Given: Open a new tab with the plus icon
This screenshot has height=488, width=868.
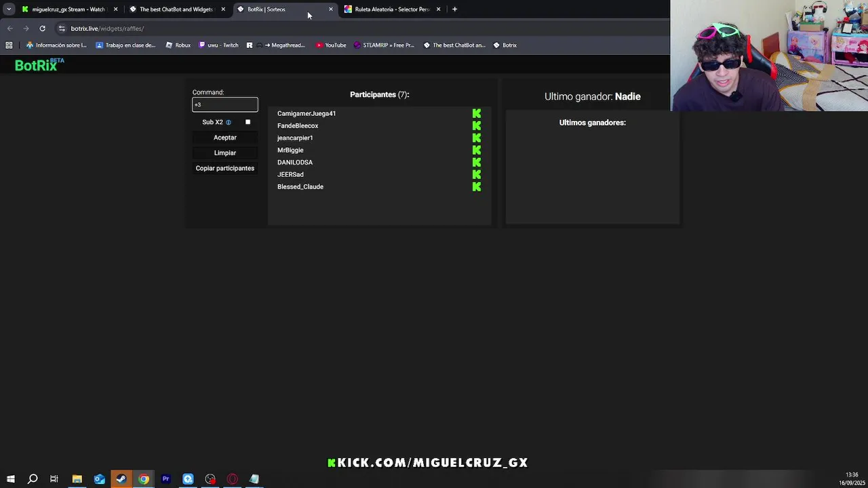Looking at the screenshot, I should (454, 9).
